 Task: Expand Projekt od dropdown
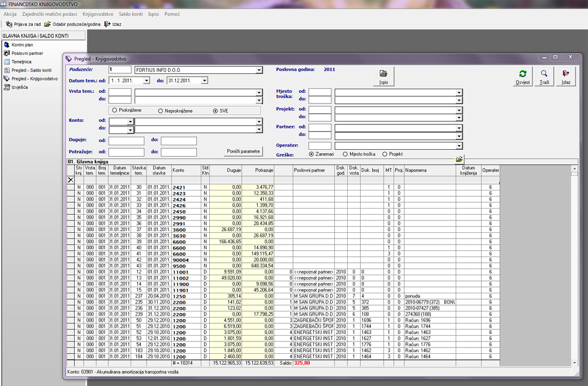[x=459, y=111]
